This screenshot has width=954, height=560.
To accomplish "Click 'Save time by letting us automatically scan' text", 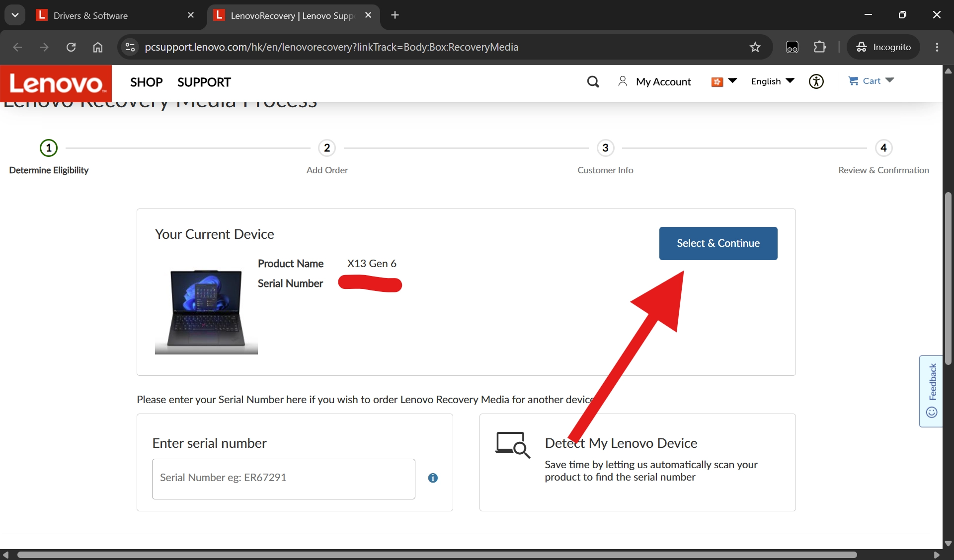I will click(651, 471).
